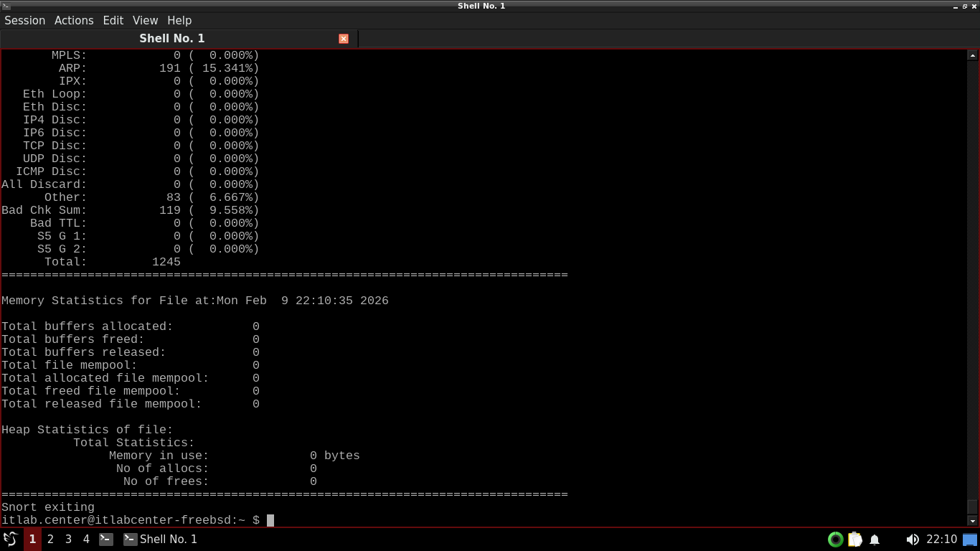This screenshot has height=551, width=980.
Task: Click the volume speaker icon
Action: tap(912, 540)
